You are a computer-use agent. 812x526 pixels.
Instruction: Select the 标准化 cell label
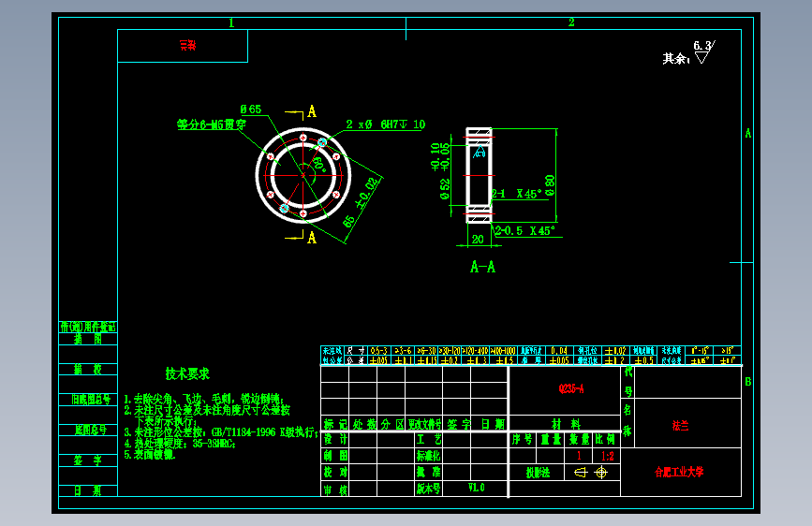point(428,456)
